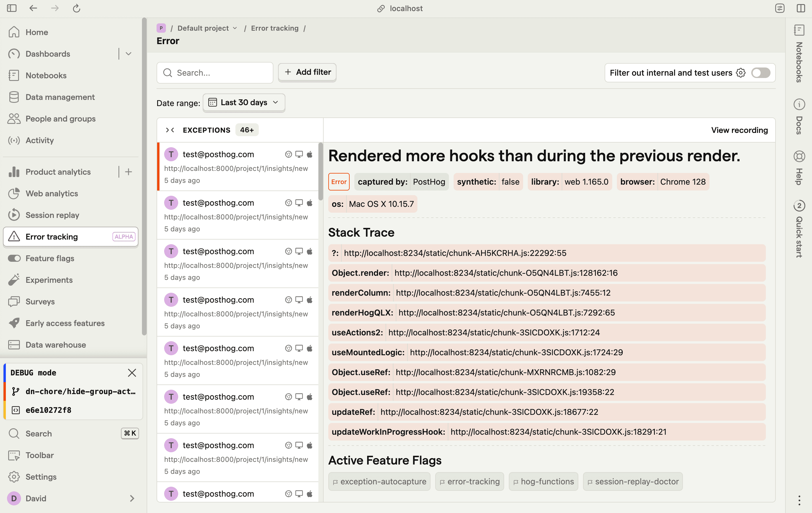Screen dimensions: 812x513
Task: Collapse the Dashboards section chevron
Action: click(x=128, y=54)
